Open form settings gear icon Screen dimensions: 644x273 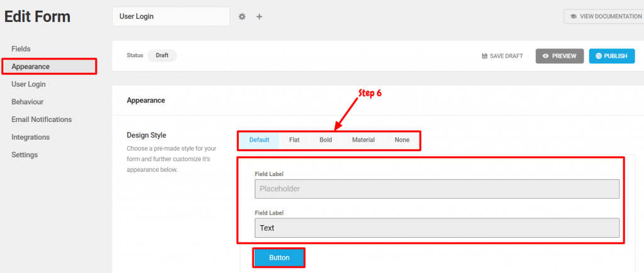(242, 16)
